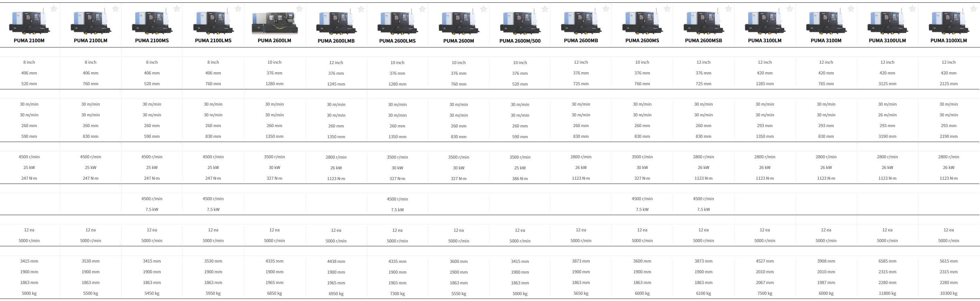Open the PUMA 2100LM model name link

click(x=90, y=40)
